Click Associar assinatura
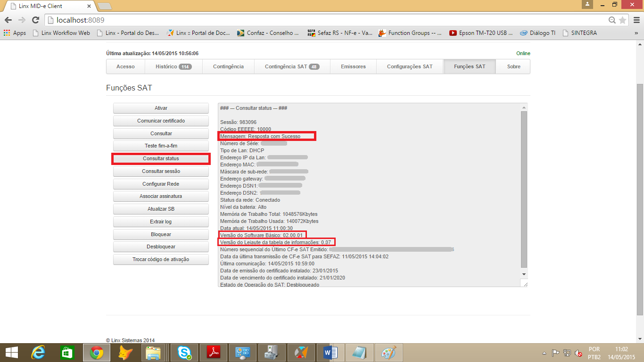This screenshot has width=644, height=362. (161, 197)
